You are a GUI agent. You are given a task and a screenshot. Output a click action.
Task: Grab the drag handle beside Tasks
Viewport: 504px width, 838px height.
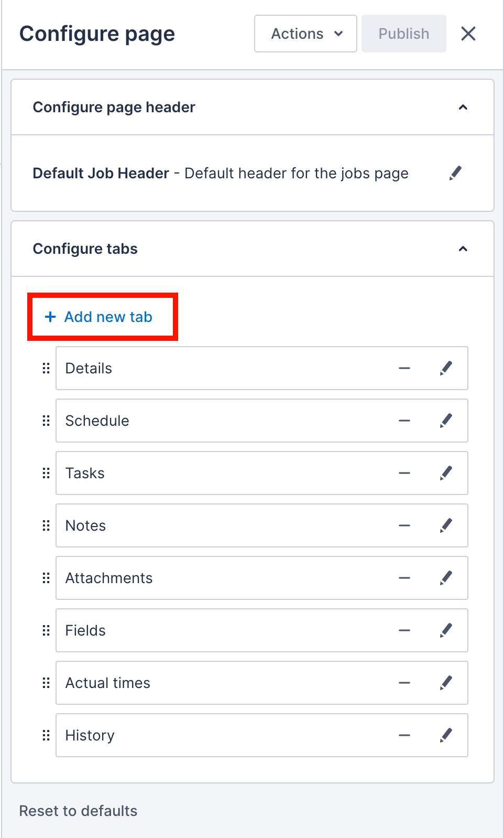click(46, 473)
